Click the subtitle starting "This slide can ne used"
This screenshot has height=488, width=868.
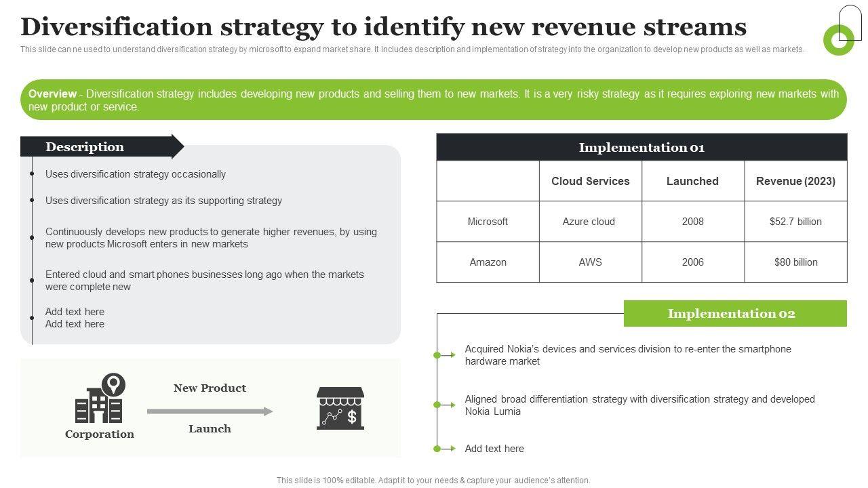tap(412, 49)
